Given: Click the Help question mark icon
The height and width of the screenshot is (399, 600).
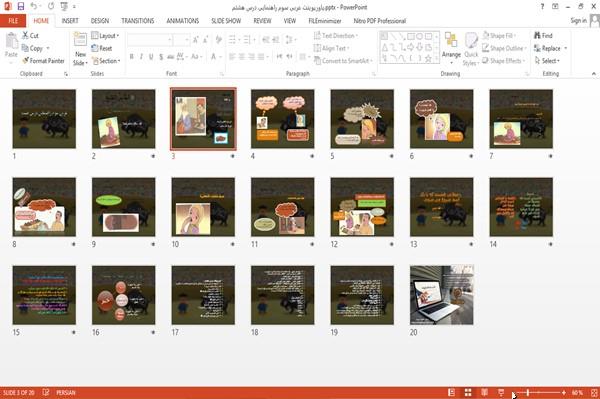Looking at the screenshot, I should click(542, 7).
